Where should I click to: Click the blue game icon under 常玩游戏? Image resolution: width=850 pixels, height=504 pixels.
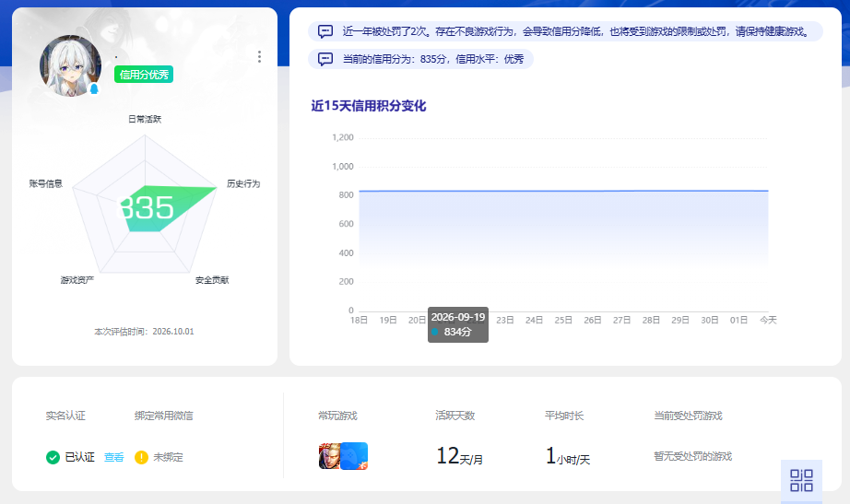pos(355,456)
